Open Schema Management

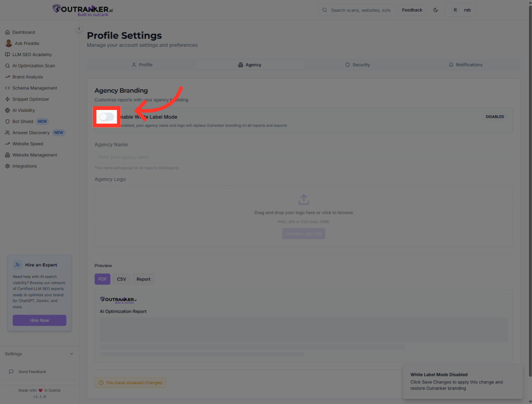[34, 88]
